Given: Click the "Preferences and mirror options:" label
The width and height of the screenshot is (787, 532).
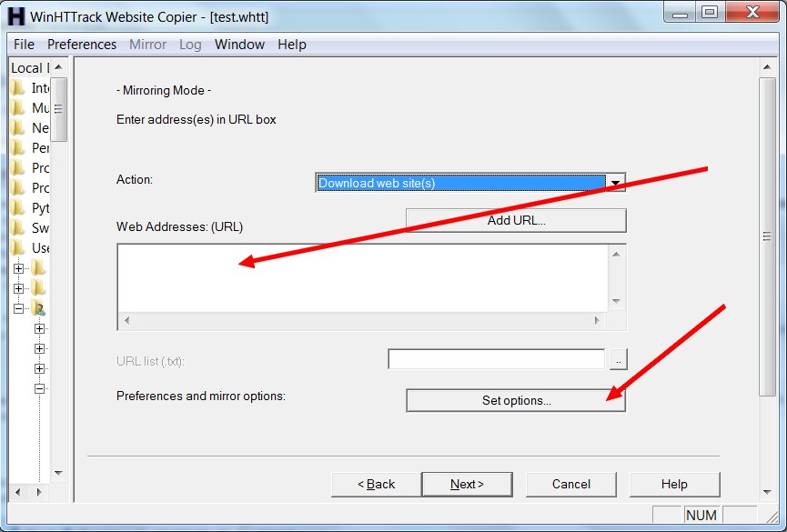Looking at the screenshot, I should coord(201,396).
